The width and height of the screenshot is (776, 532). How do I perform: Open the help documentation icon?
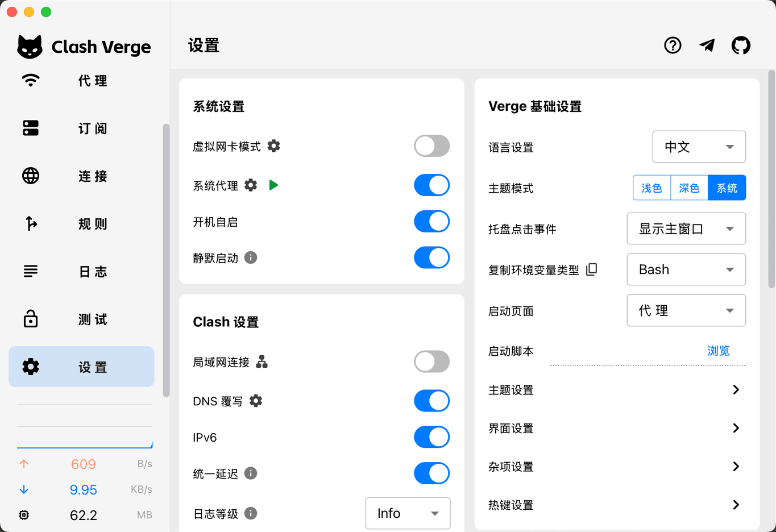click(x=673, y=45)
